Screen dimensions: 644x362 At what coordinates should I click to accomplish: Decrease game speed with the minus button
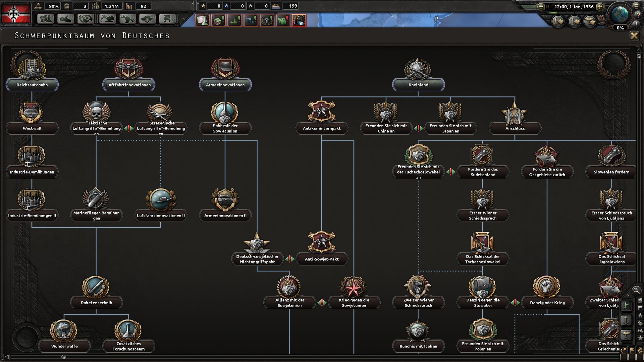click(541, 6)
